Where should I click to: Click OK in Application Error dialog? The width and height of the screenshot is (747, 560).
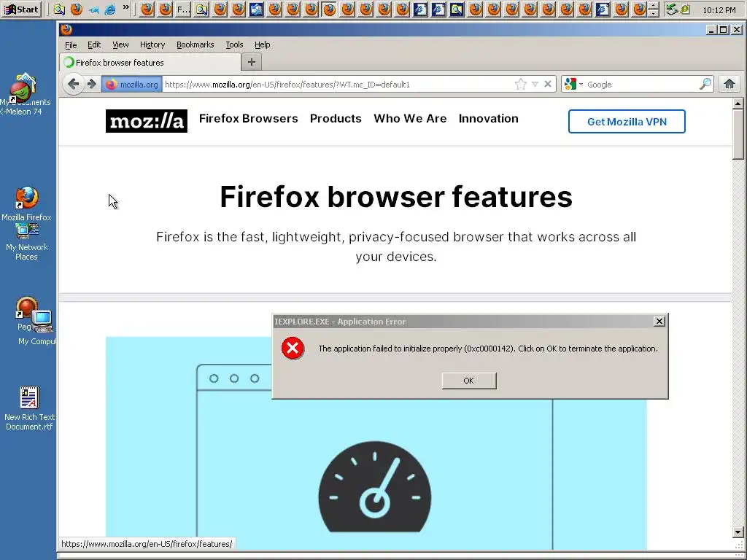(x=469, y=381)
